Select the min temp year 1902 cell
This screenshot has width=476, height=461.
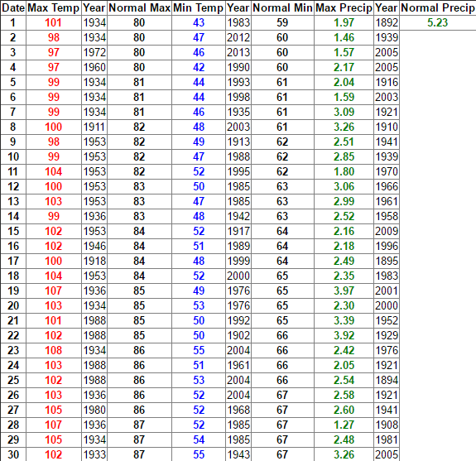[x=238, y=335]
